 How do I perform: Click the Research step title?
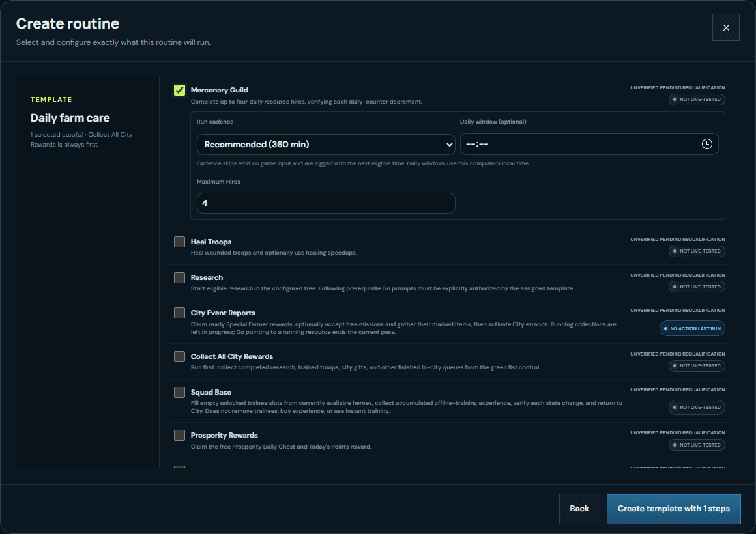pos(207,277)
